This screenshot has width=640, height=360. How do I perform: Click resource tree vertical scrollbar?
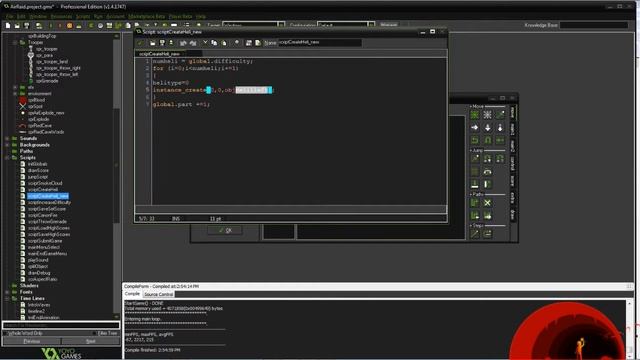pyautogui.click(x=116, y=176)
